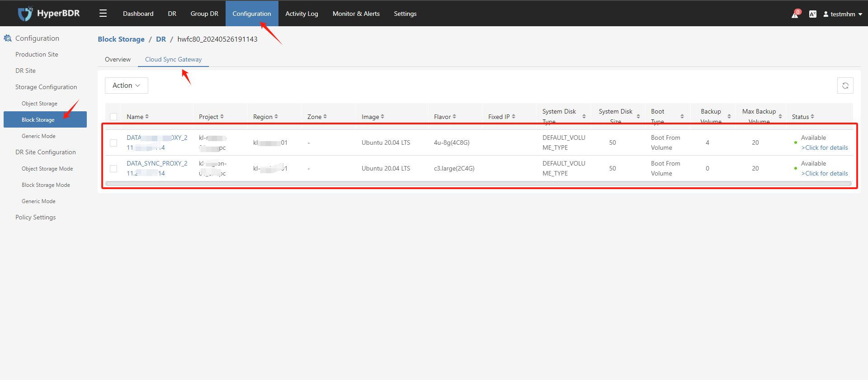Viewport: 868px width, 380px height.
Task: Sort by Status column arrows
Action: coord(812,117)
